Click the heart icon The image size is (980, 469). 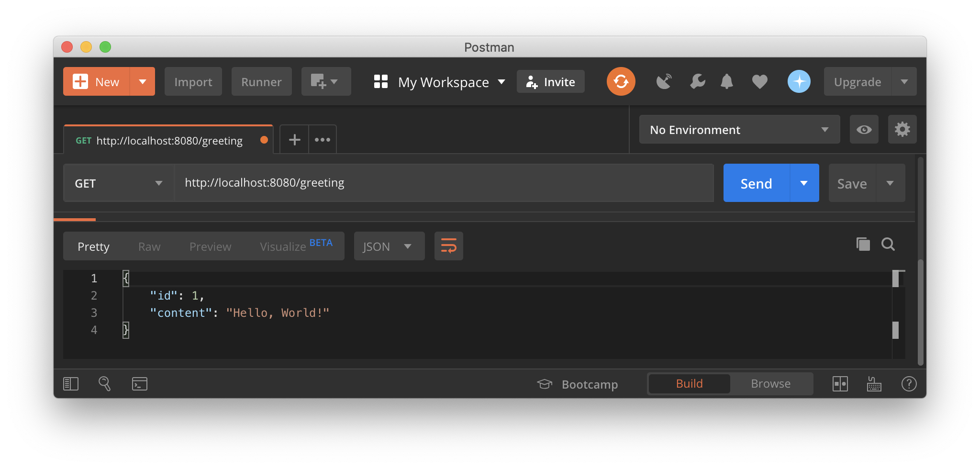[759, 82]
